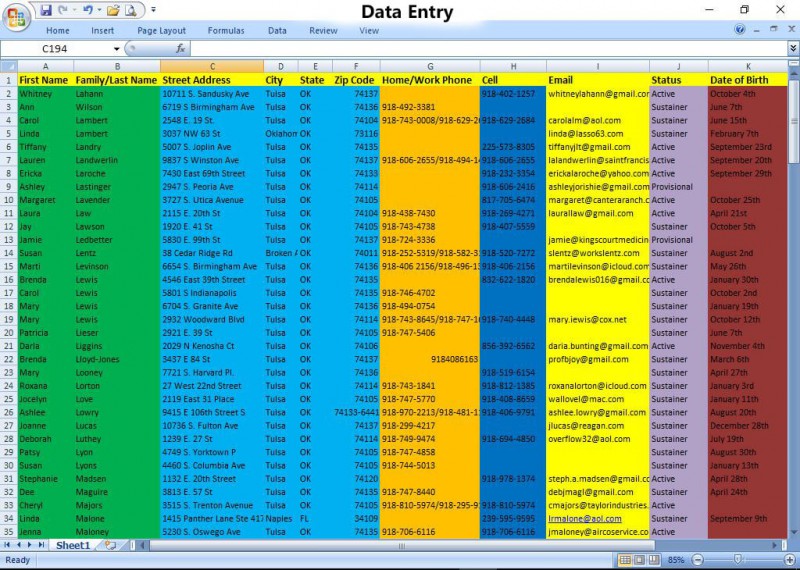
Task: Switch to the Formulas ribbon tab
Action: pos(226,31)
